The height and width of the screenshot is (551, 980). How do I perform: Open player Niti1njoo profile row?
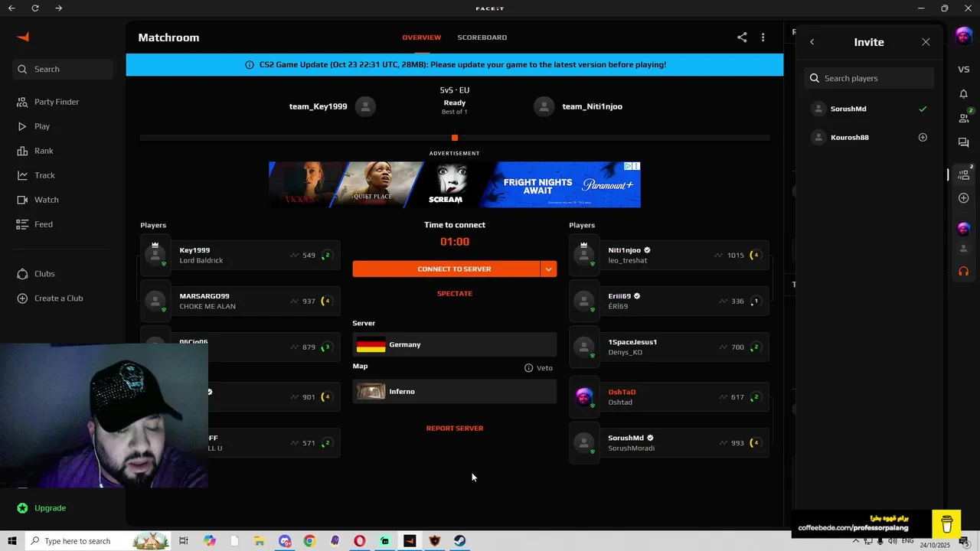click(x=669, y=256)
